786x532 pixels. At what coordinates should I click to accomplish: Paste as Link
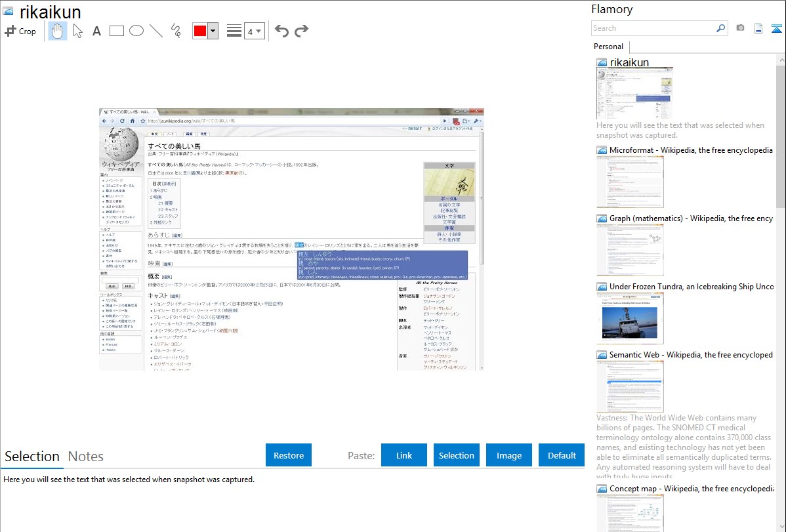coord(404,455)
